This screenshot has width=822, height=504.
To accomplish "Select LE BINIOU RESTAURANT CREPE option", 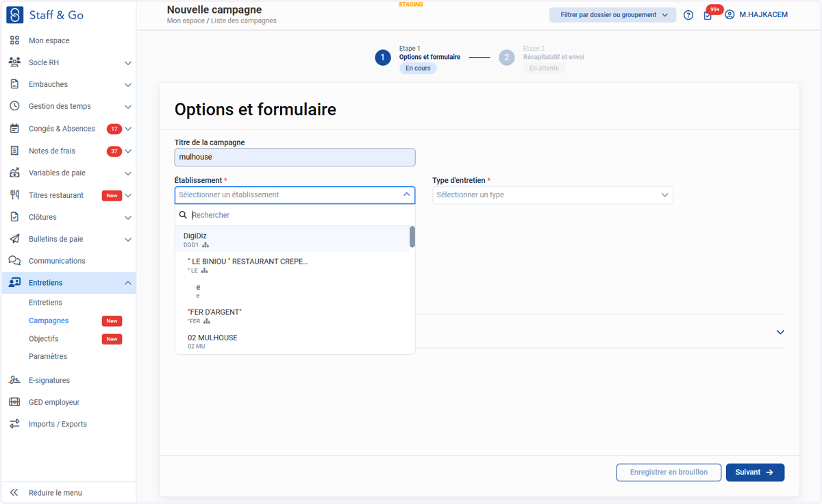I will [x=292, y=265].
